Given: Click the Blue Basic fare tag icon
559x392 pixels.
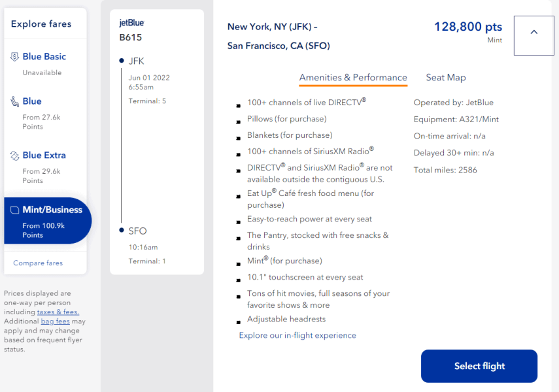Looking at the screenshot, I should click(x=14, y=57).
